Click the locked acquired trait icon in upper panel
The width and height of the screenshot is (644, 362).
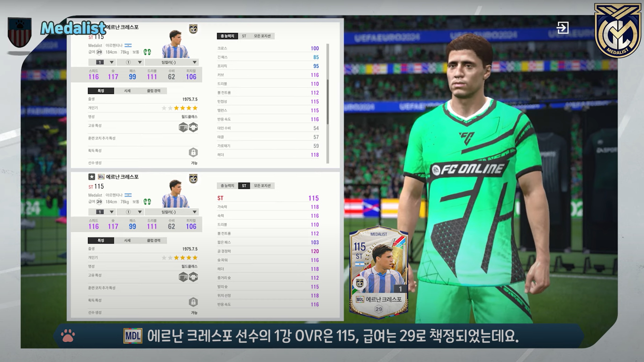point(193,152)
